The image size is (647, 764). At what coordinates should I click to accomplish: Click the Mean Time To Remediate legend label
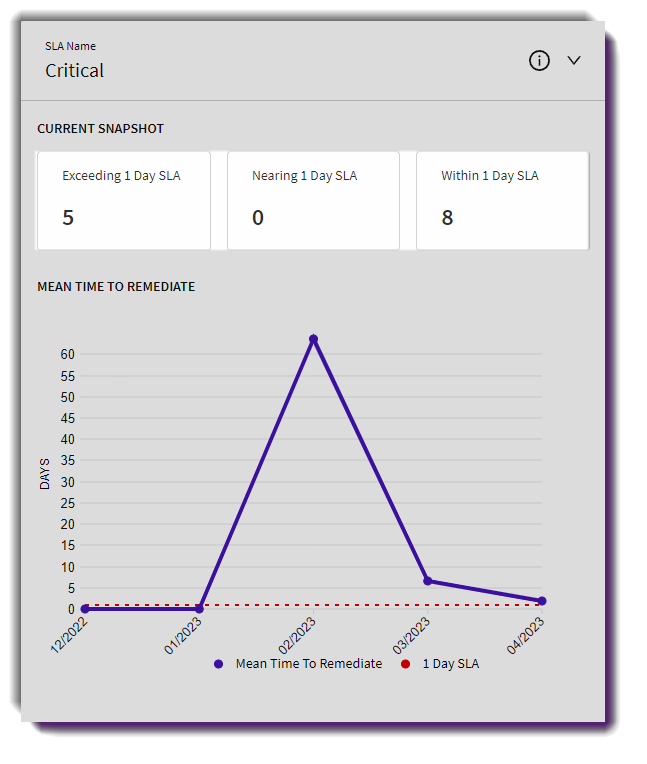pyautogui.click(x=309, y=664)
